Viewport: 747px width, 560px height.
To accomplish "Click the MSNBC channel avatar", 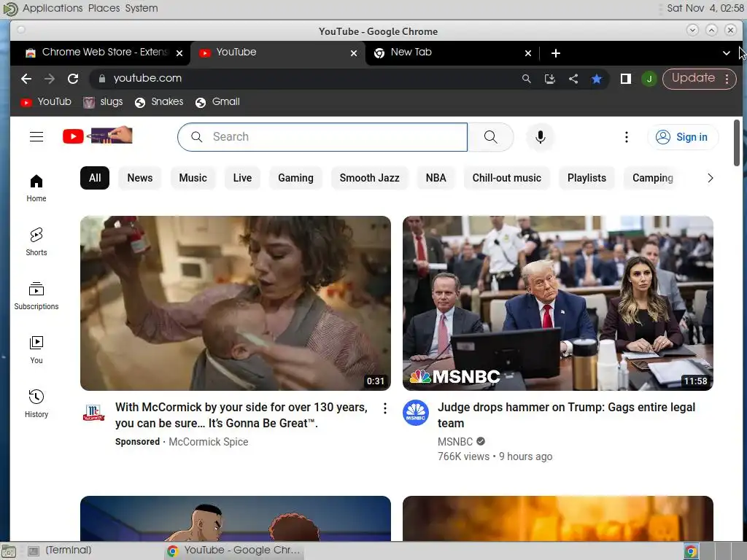I will 415,413.
